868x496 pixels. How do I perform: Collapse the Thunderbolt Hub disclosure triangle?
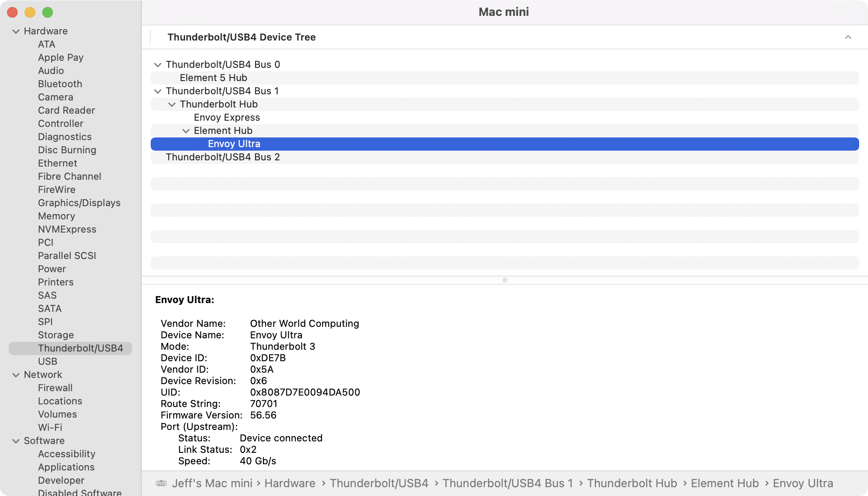pos(171,104)
